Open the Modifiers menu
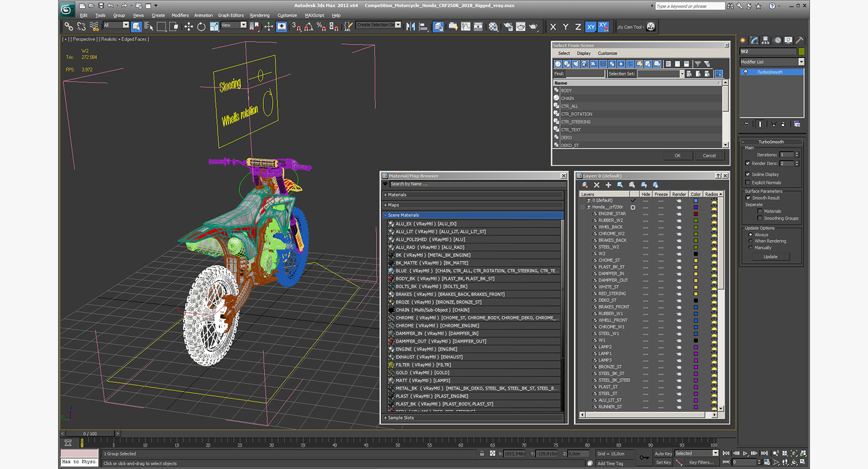This screenshot has height=469, width=868. pos(180,15)
